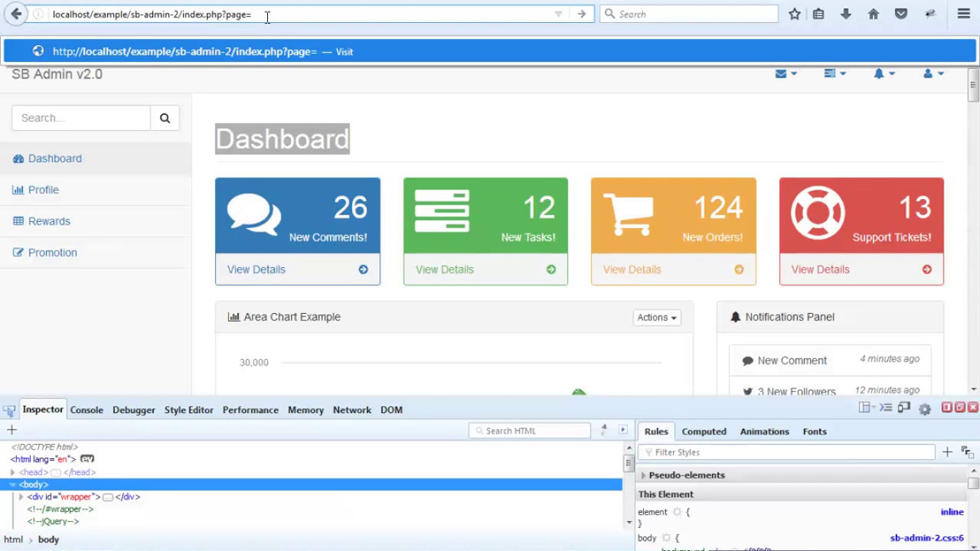Switch to the Network devtools tab

tap(352, 410)
